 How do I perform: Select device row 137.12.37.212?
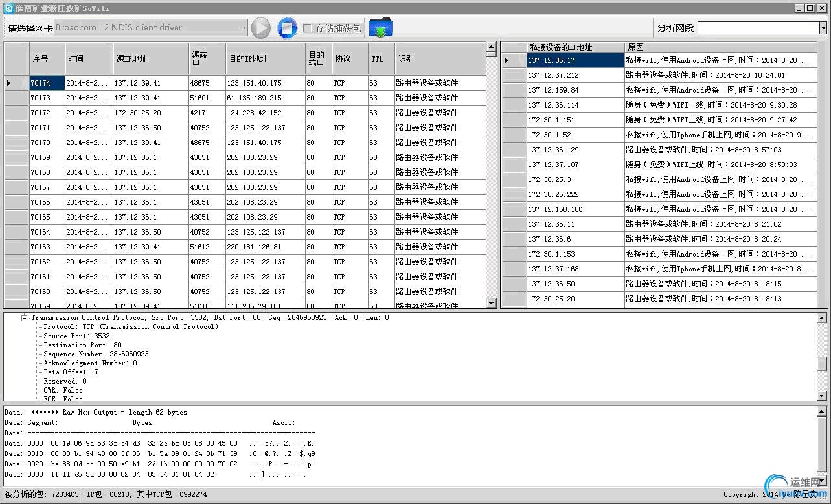pos(659,75)
